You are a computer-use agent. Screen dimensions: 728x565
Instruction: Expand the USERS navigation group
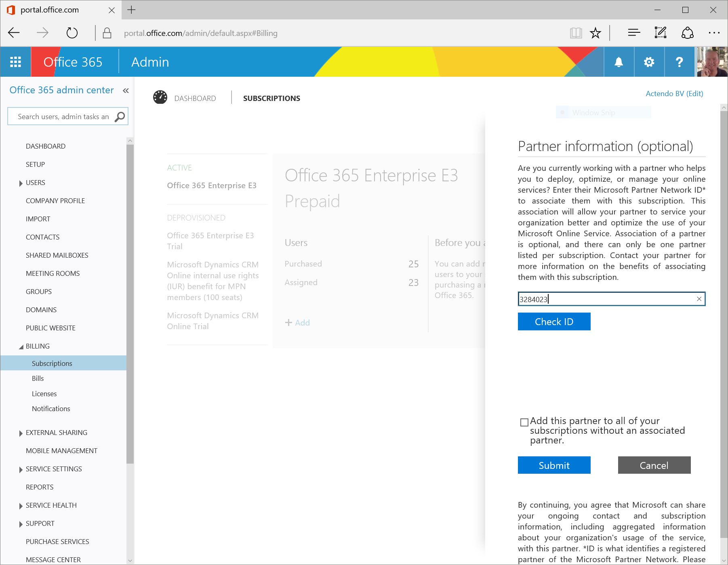(21, 183)
